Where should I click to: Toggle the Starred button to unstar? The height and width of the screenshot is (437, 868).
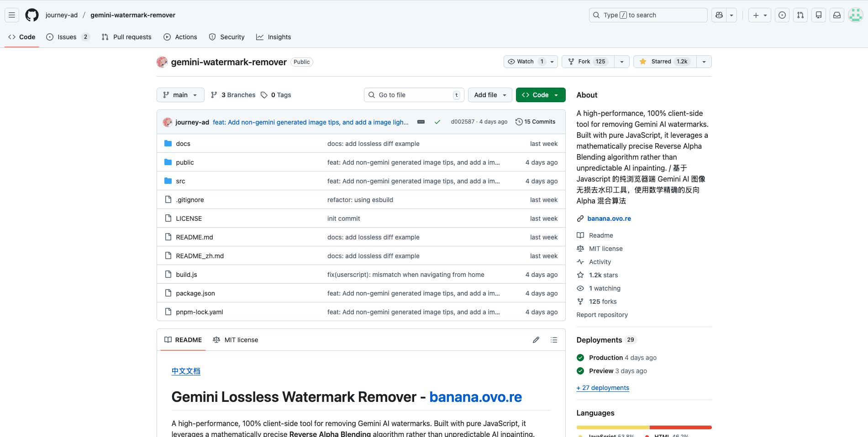(x=665, y=62)
